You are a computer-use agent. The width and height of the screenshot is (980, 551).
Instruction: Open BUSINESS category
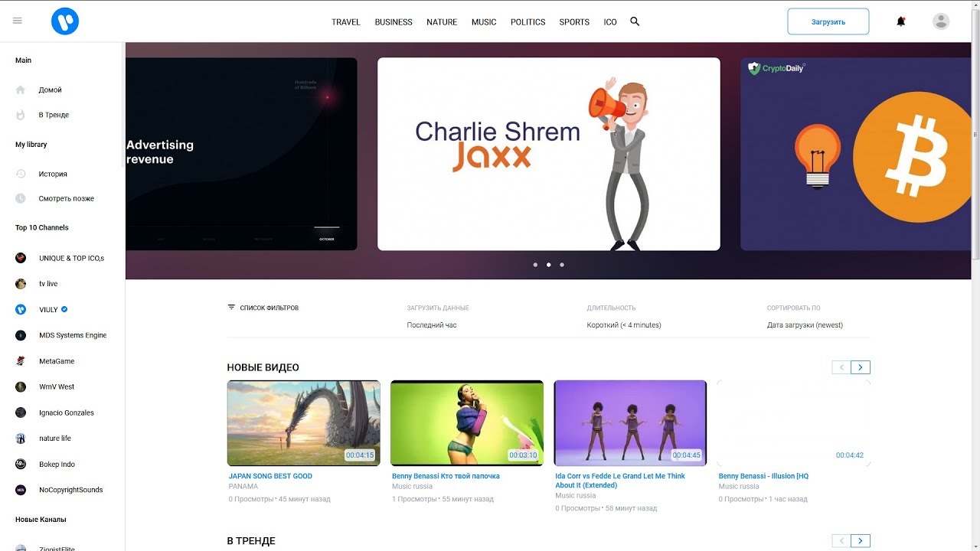[394, 22]
